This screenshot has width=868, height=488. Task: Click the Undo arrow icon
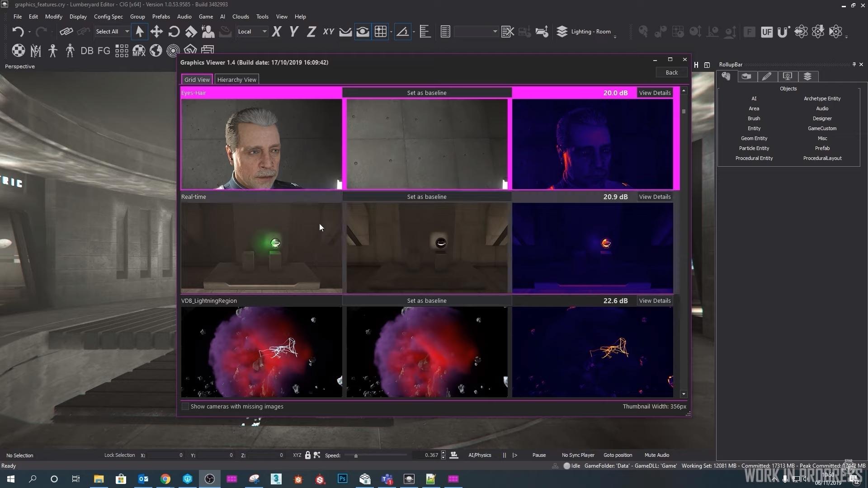(x=18, y=32)
